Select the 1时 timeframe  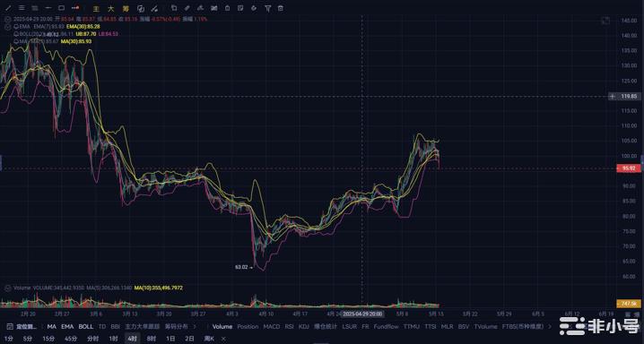[x=113, y=339]
